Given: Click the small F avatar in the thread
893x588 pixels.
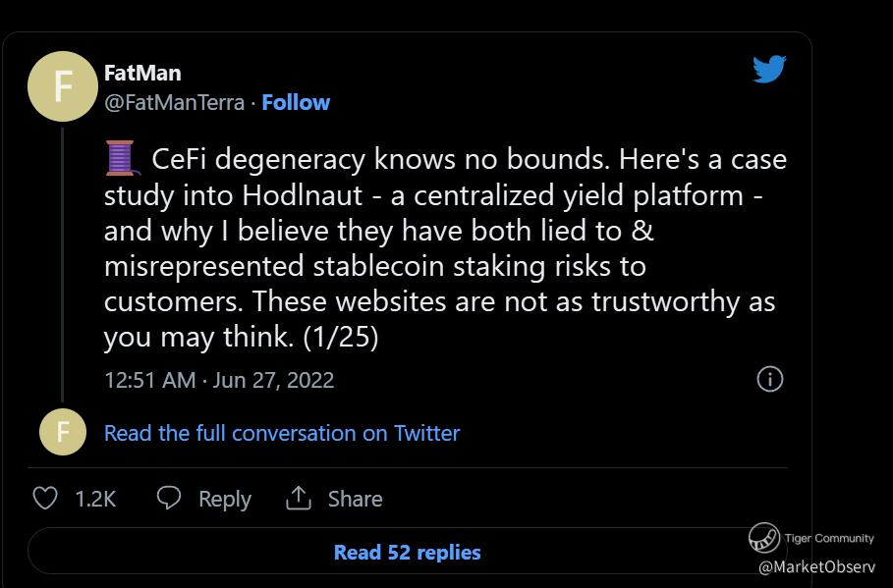Looking at the screenshot, I should pyautogui.click(x=62, y=433).
